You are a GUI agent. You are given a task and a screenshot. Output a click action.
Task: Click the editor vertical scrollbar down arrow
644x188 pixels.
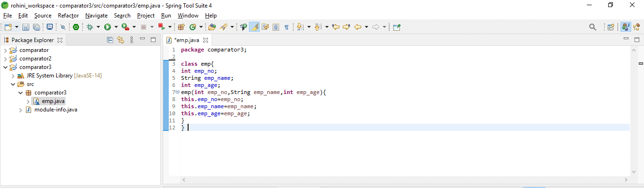click(633, 172)
